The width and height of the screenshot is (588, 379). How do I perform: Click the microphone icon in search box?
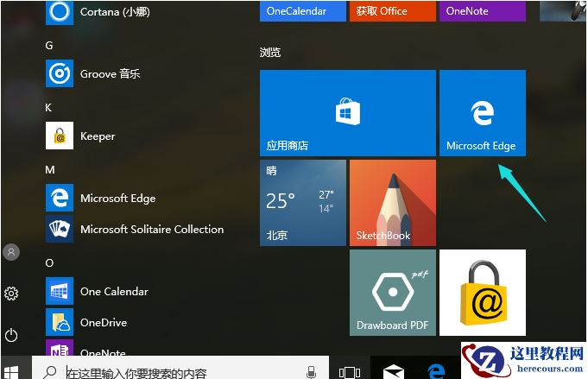[x=311, y=372]
